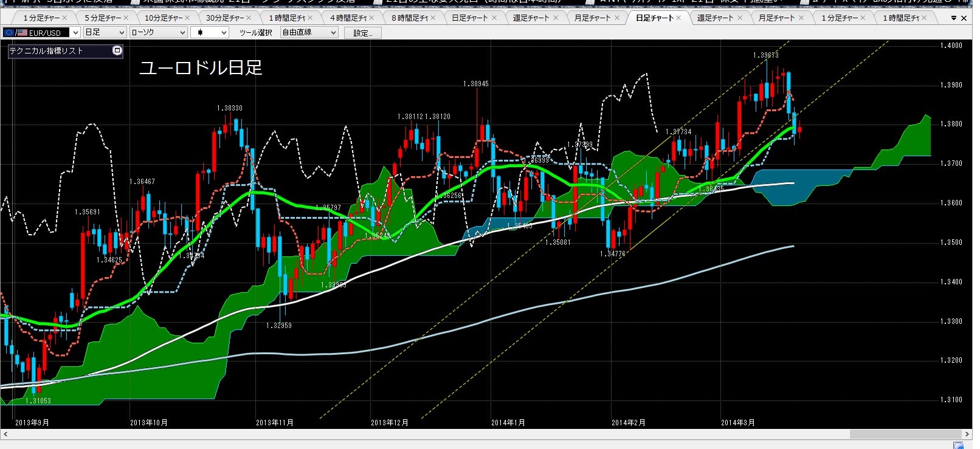Click the right arrow of the horizontal scrollbar
Image resolution: width=980 pixels, height=449 pixels.
point(967,434)
